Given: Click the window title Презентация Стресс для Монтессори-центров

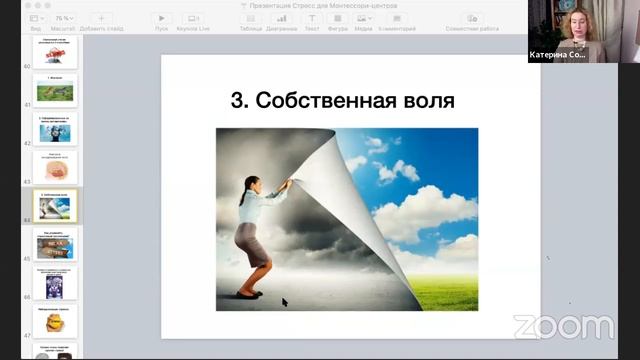Looking at the screenshot, I should click(x=323, y=6).
